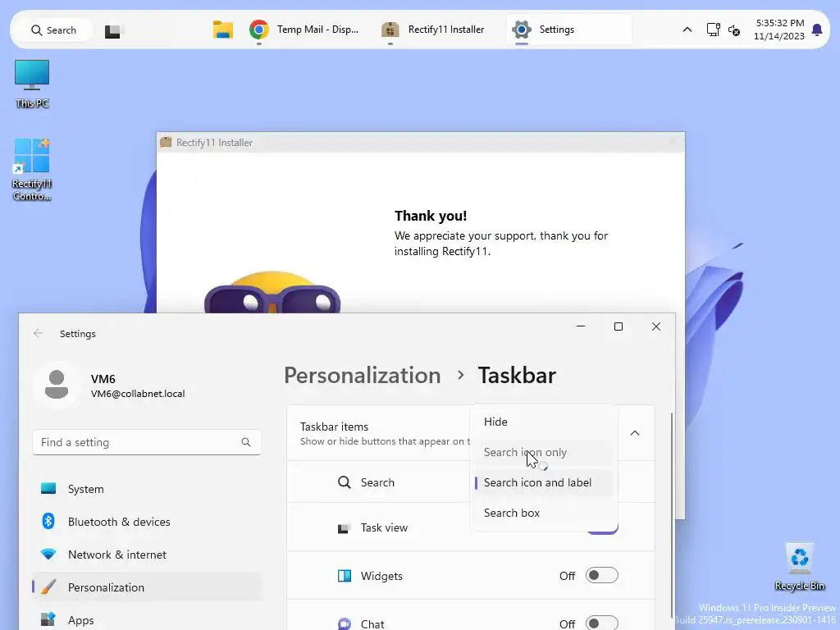
Task: Click the Search row magnifier icon
Action: (x=345, y=482)
